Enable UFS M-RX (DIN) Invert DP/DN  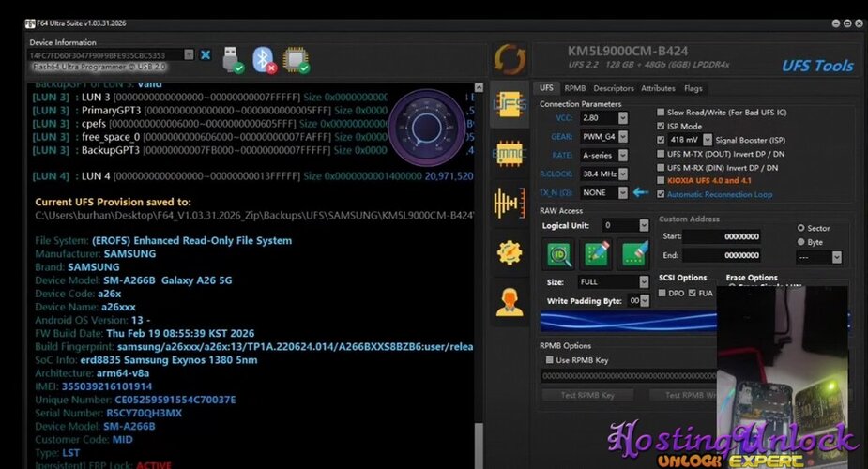tap(661, 168)
